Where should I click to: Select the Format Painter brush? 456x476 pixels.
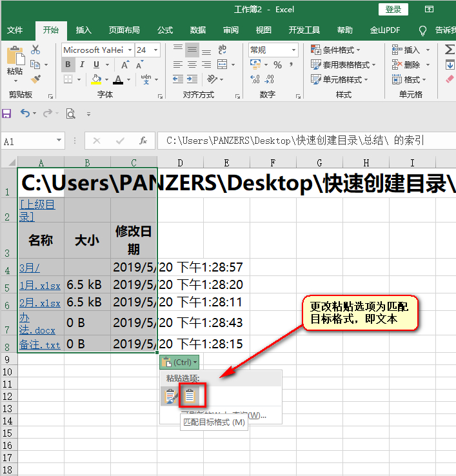tap(35, 79)
